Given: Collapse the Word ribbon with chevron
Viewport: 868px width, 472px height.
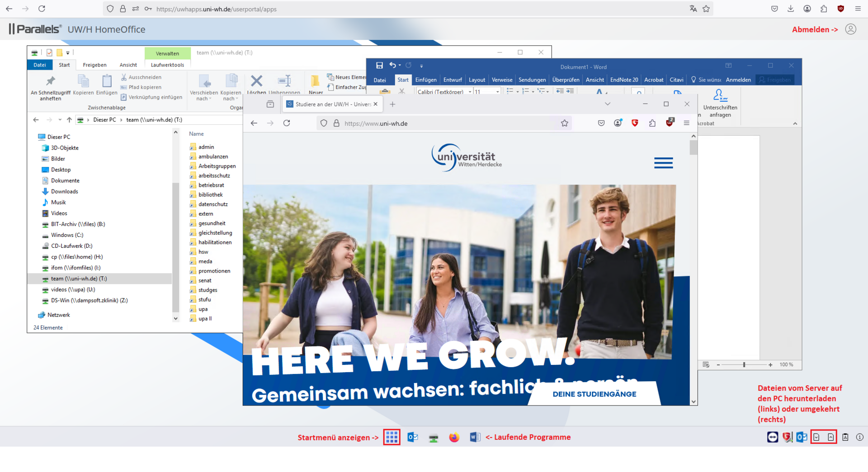Looking at the screenshot, I should pyautogui.click(x=795, y=123).
